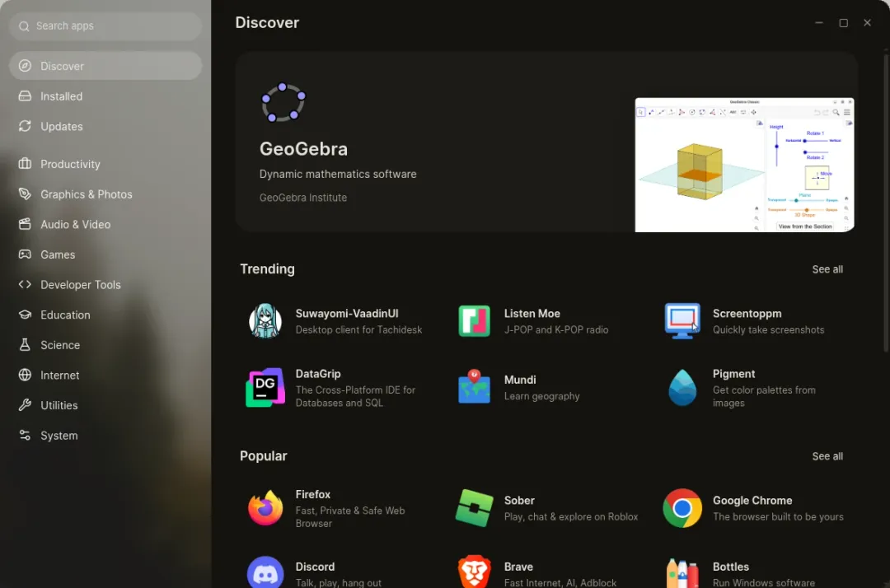The height and width of the screenshot is (588, 890).
Task: Maximize the Discover window
Action: point(843,23)
